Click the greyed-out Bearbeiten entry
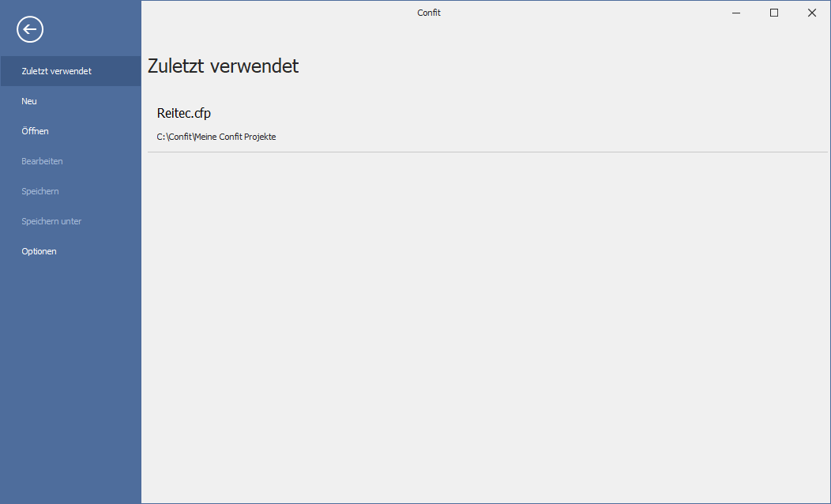The height and width of the screenshot is (504, 831). pos(42,161)
